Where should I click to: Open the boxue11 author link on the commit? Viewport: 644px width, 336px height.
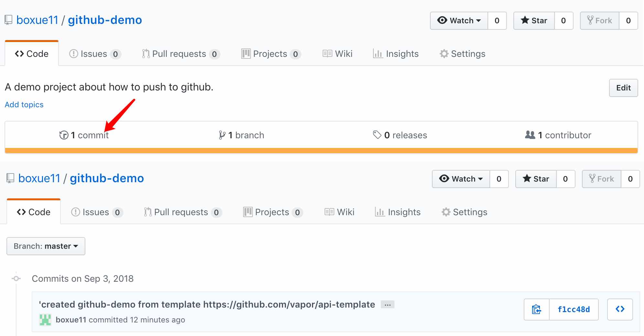pos(71,320)
